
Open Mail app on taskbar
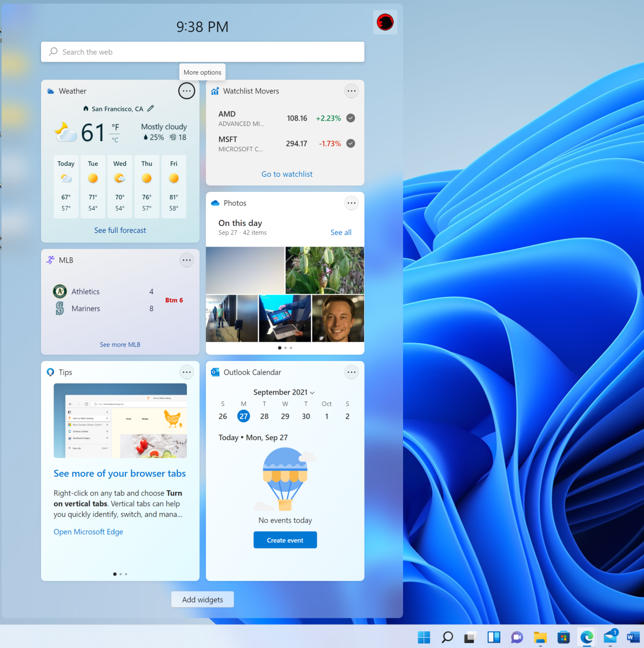610,637
